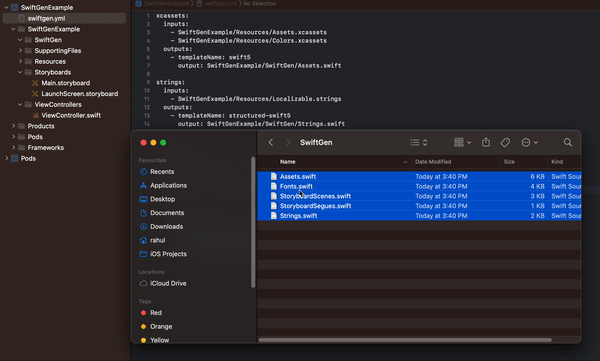Viewport: 600px width, 361px height.
Task: Click the Assets.swift output line in editor
Action: click(259, 66)
